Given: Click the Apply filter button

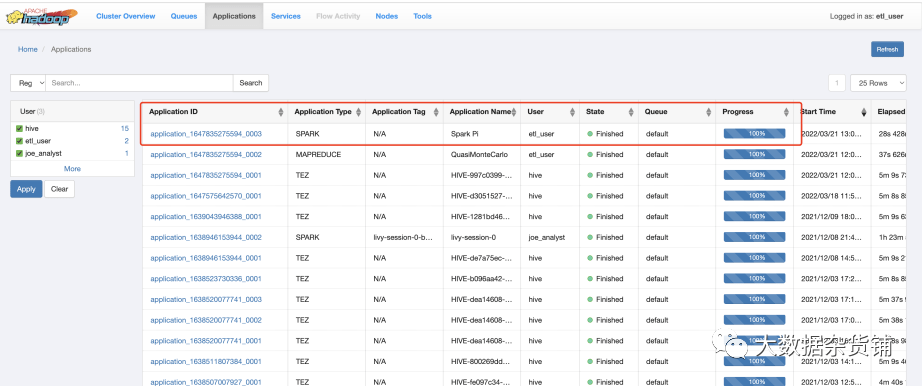Looking at the screenshot, I should pos(26,189).
